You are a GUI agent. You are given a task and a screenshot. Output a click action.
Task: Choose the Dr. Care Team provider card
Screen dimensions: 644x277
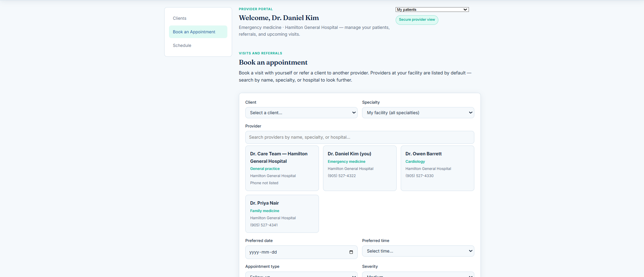[x=282, y=168]
